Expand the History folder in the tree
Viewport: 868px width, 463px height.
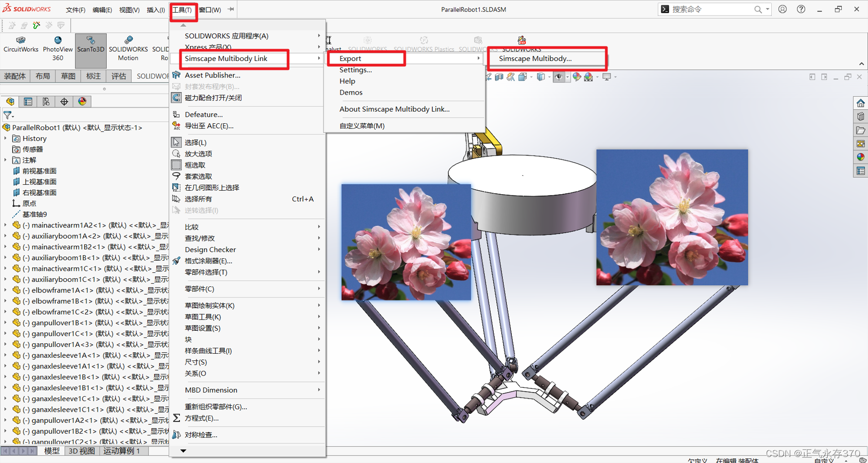(5, 138)
